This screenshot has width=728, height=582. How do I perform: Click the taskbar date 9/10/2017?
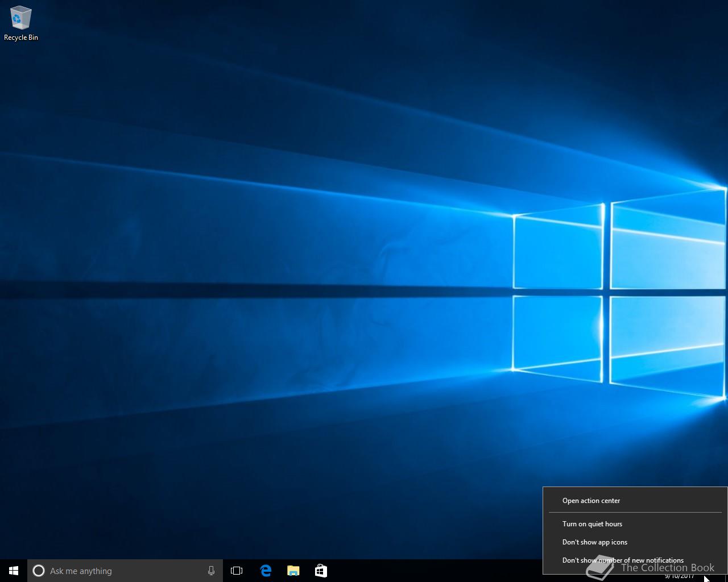[x=679, y=577]
